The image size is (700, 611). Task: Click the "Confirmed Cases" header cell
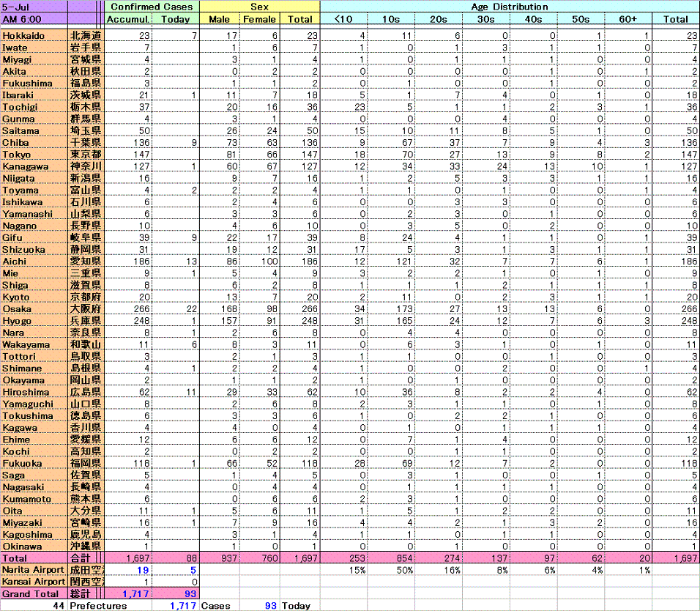(x=152, y=7)
